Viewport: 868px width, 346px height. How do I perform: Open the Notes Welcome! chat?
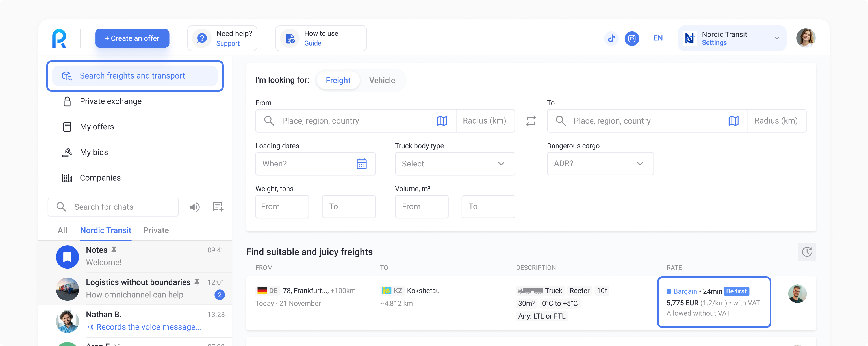135,257
